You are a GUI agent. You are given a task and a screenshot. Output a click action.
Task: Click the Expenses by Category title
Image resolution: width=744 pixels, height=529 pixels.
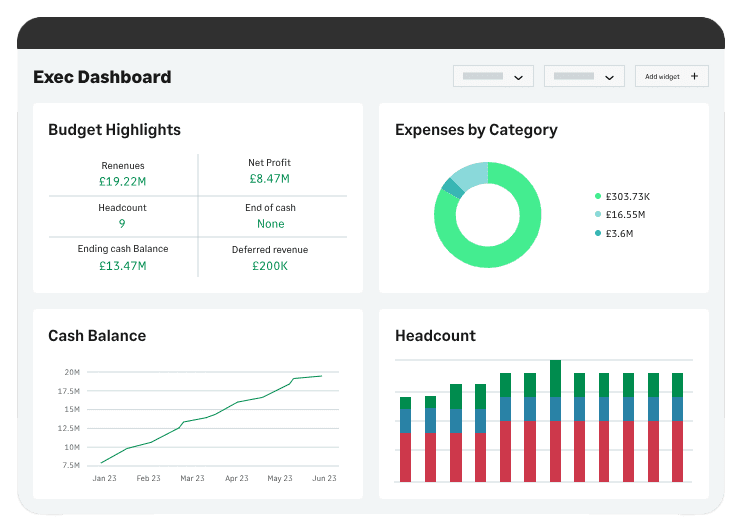tap(476, 130)
